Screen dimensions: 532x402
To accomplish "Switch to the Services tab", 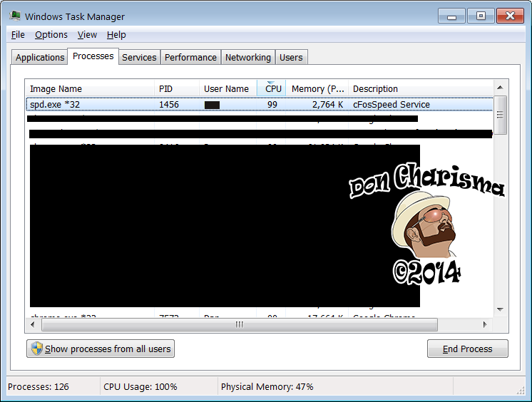I will (x=139, y=57).
